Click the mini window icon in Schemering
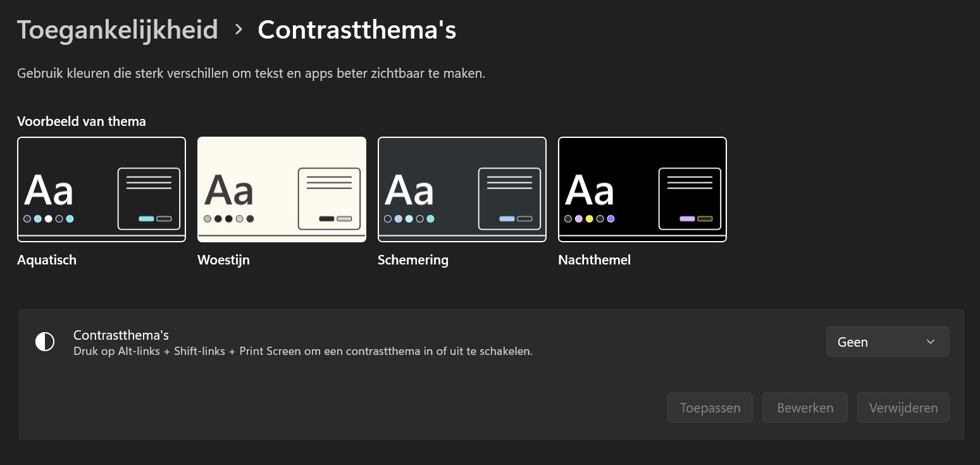The width and height of the screenshot is (980, 465). click(509, 199)
